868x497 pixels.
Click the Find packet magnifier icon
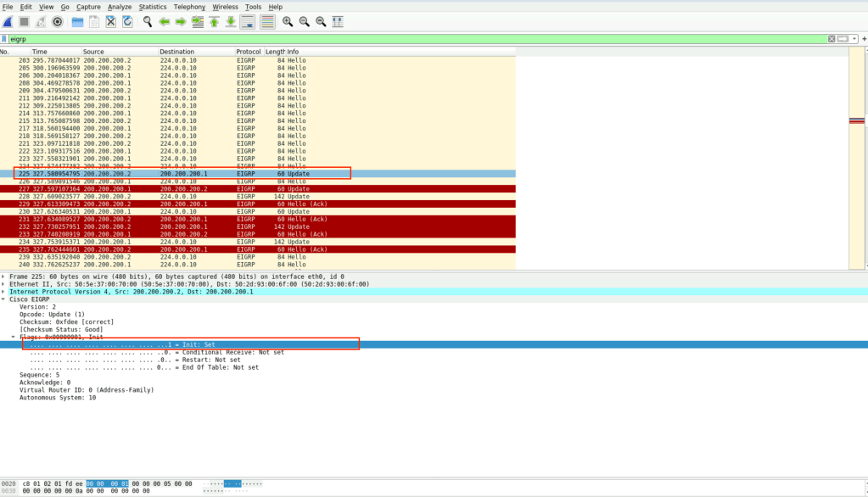[x=148, y=21]
